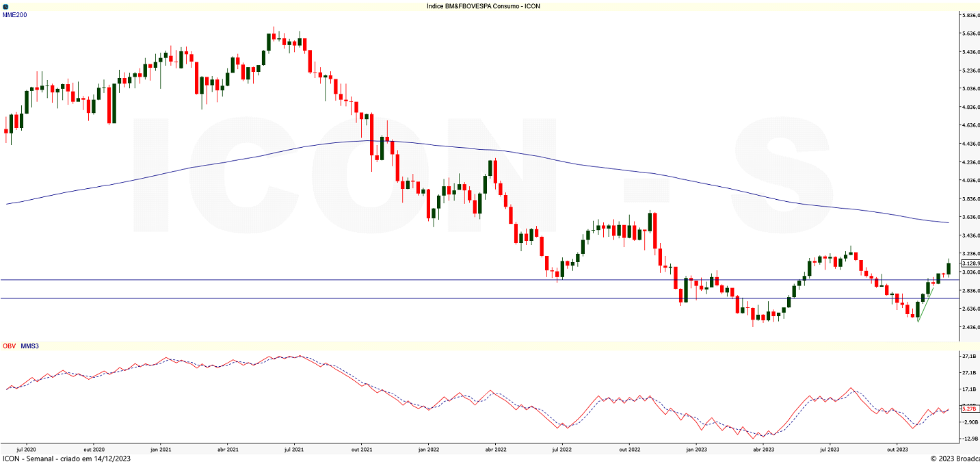Click the 3.636,0 price axis label

971,217
